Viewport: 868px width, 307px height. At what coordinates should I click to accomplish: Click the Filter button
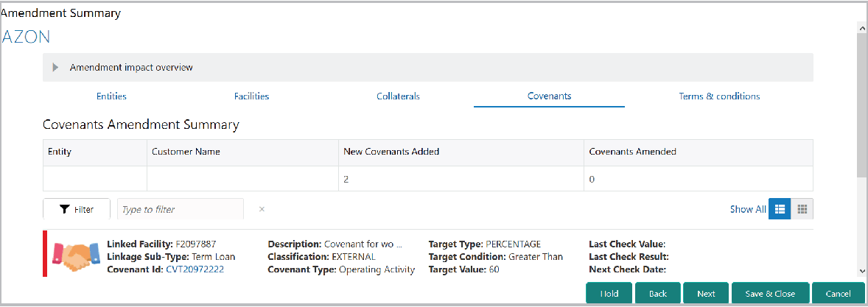(77, 210)
